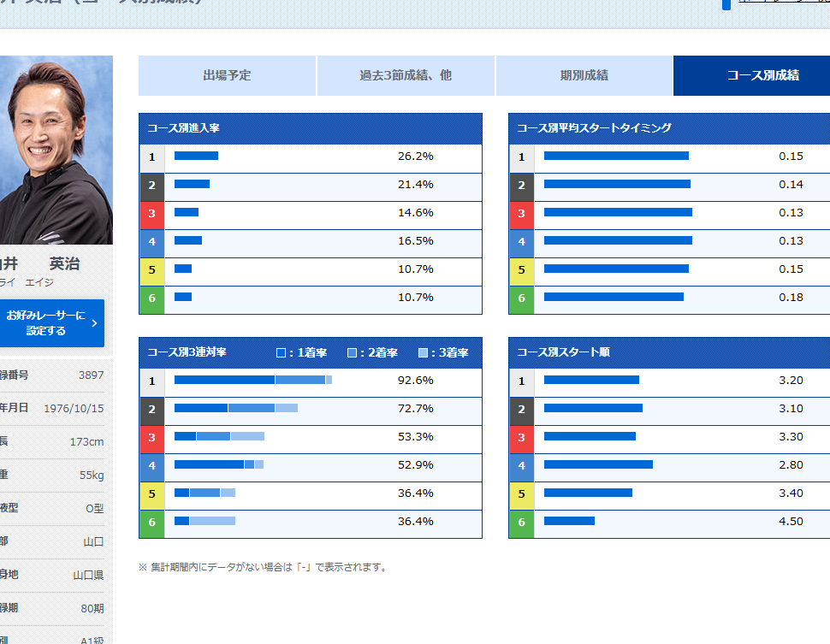Click green course 6 badge in コース別スタート順
This screenshot has width=830, height=644.
[x=521, y=523]
